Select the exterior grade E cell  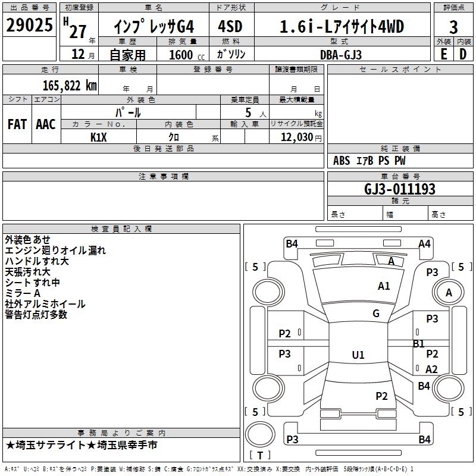click(443, 54)
